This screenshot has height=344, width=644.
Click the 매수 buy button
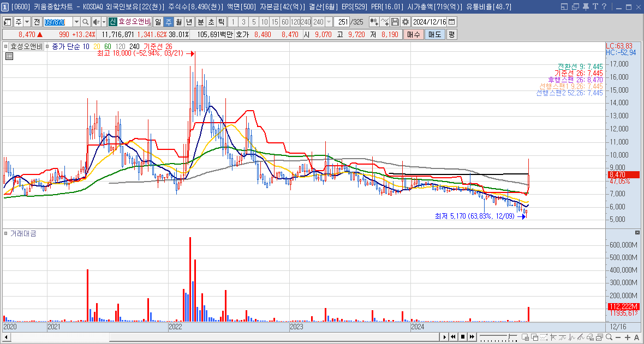tap(414, 34)
